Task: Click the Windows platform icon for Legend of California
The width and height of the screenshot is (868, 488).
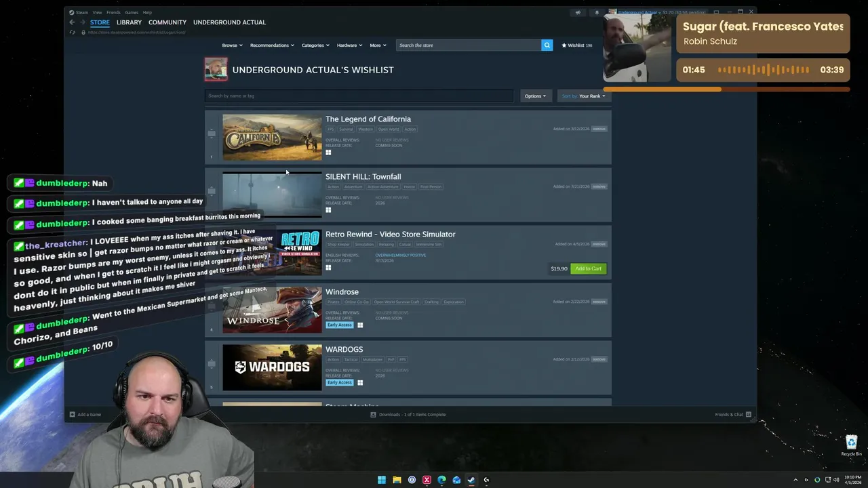Action: pyautogui.click(x=328, y=152)
